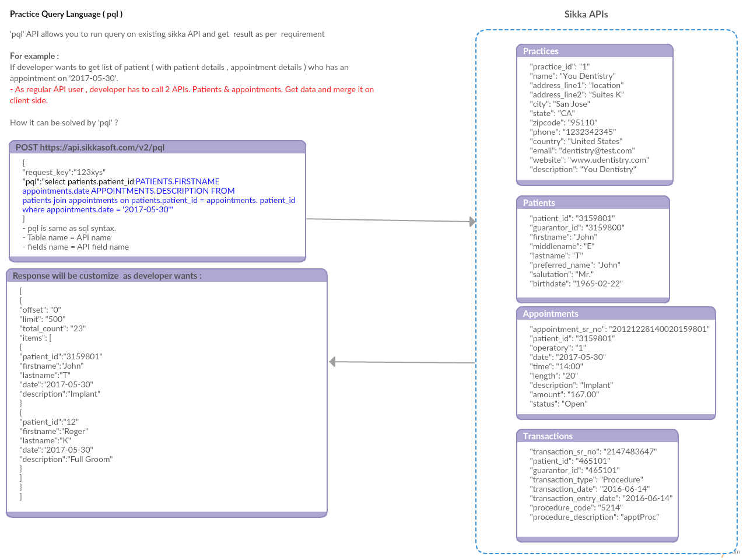Click "status": "Open" in Appointments
The image size is (743, 560).
click(559, 404)
